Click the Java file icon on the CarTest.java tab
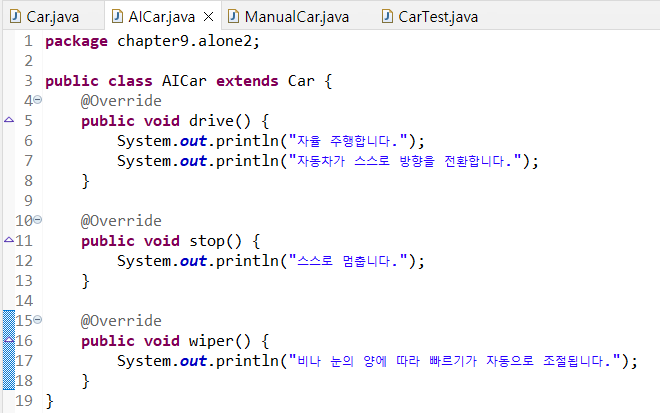 click(x=389, y=16)
